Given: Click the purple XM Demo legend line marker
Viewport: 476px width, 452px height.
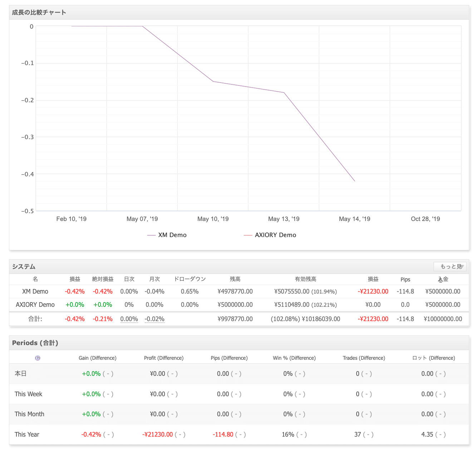Looking at the screenshot, I should [151, 235].
